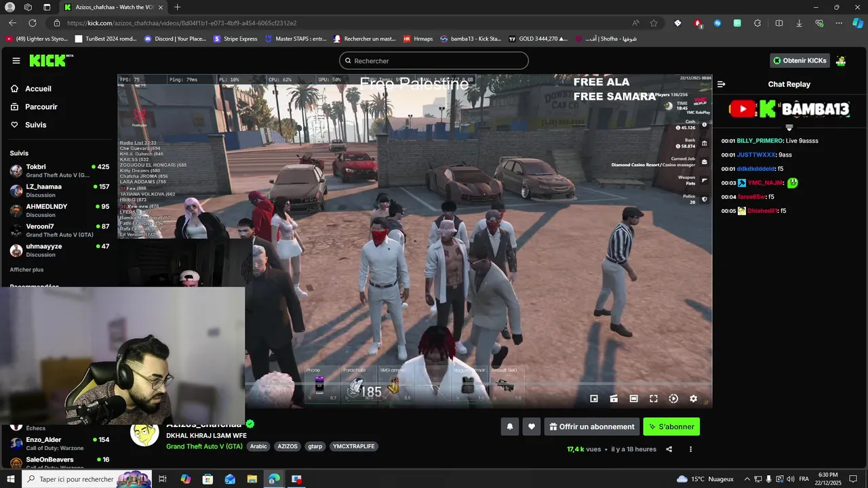868x488 pixels.
Task: Open File Explorer from the taskbar
Action: coord(252,479)
